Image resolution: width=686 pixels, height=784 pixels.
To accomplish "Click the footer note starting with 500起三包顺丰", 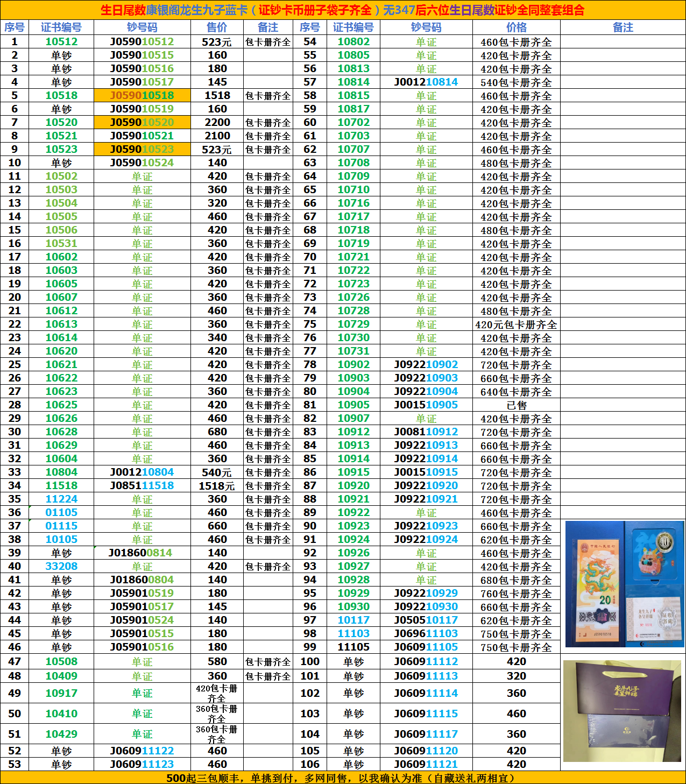I will (343, 778).
